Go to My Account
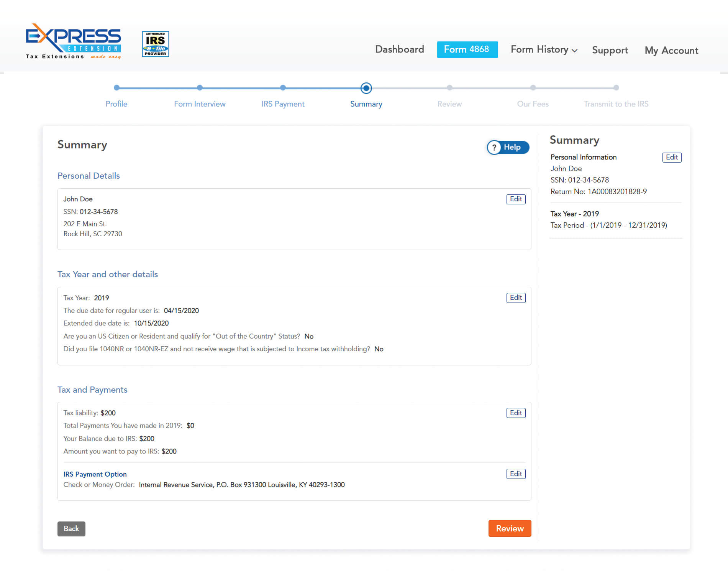728x574 pixels. (x=671, y=51)
